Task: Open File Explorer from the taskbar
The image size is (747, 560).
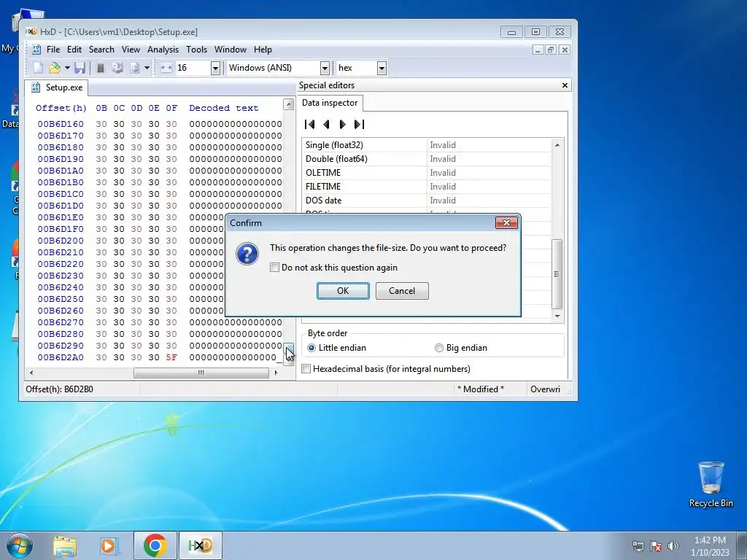Action: (x=65, y=545)
